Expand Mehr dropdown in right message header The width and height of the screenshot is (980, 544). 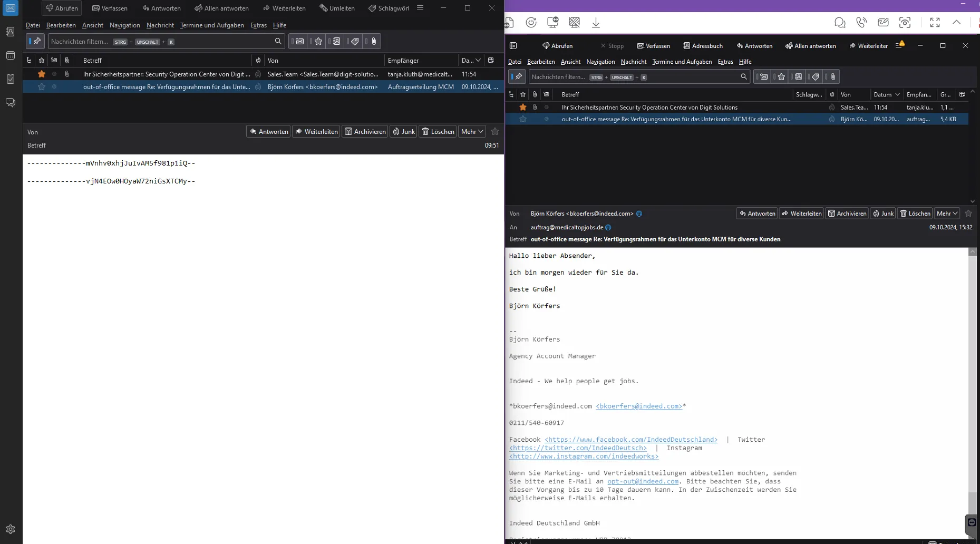coord(947,213)
